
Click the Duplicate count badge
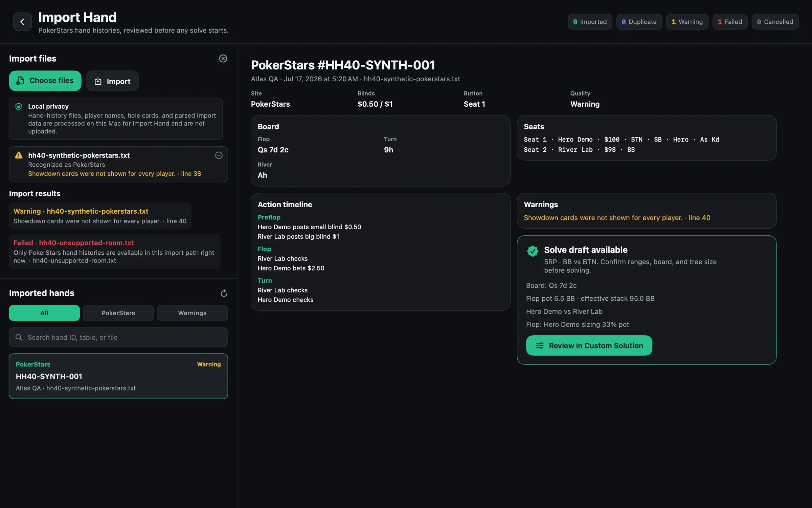(639, 22)
